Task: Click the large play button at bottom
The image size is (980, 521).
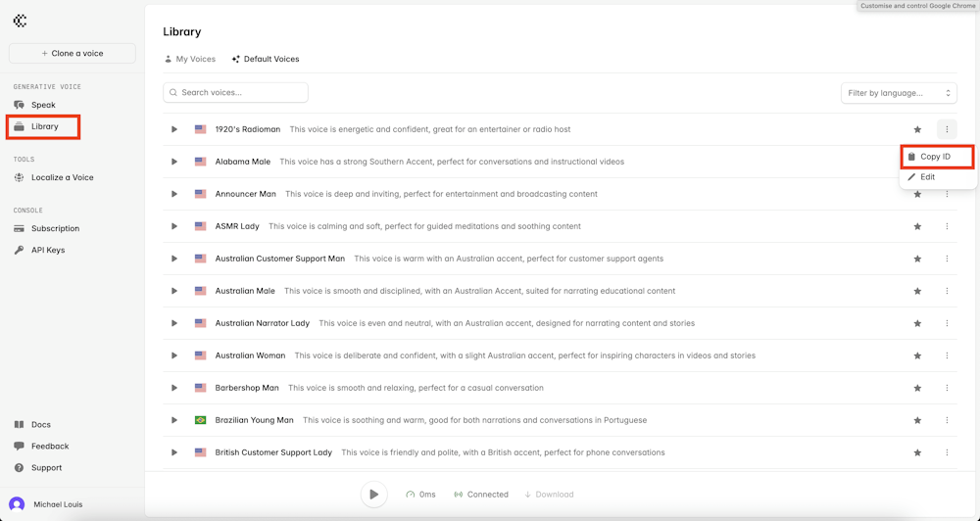Action: tap(373, 495)
